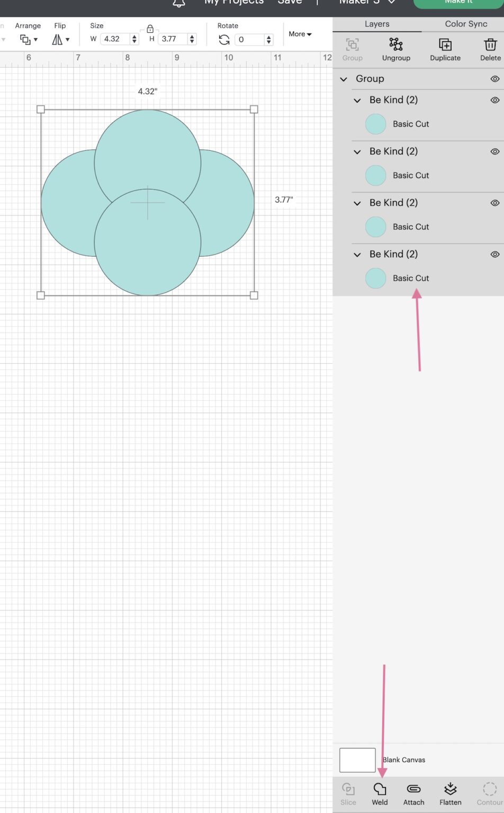Screen dimensions: 504x813
Task: Open the Flip dropdown arrow
Action: click(x=68, y=39)
